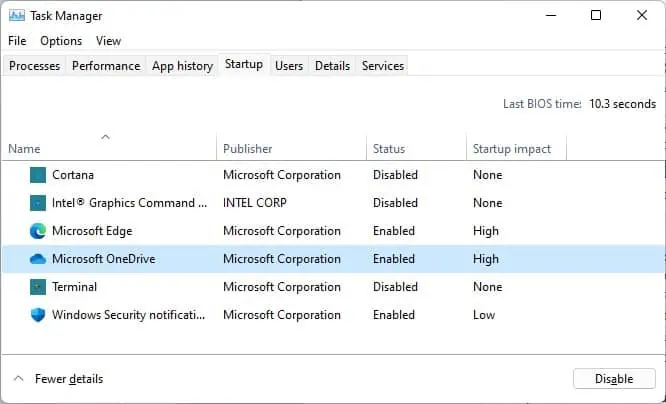Select the Microsoft OneDrive row name
Screen dimensions: 666x404
click(104, 259)
